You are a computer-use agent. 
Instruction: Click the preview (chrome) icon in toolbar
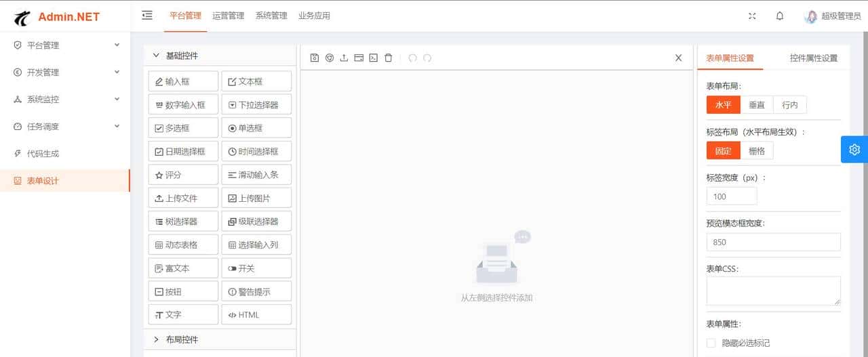(x=330, y=58)
